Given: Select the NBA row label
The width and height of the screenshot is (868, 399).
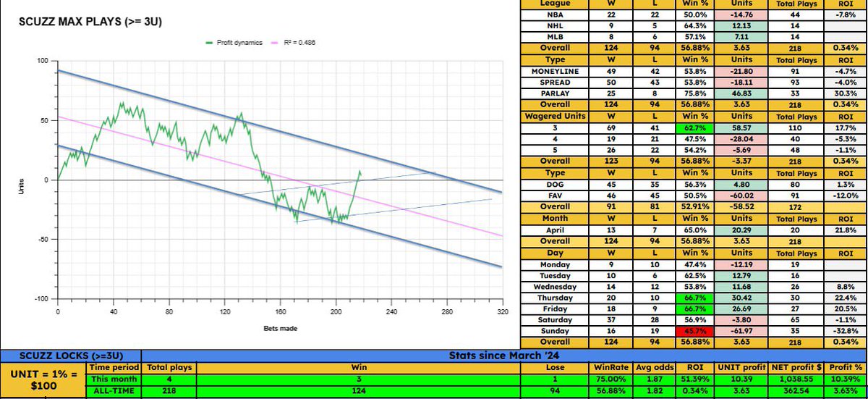Looking at the screenshot, I should (x=556, y=15).
